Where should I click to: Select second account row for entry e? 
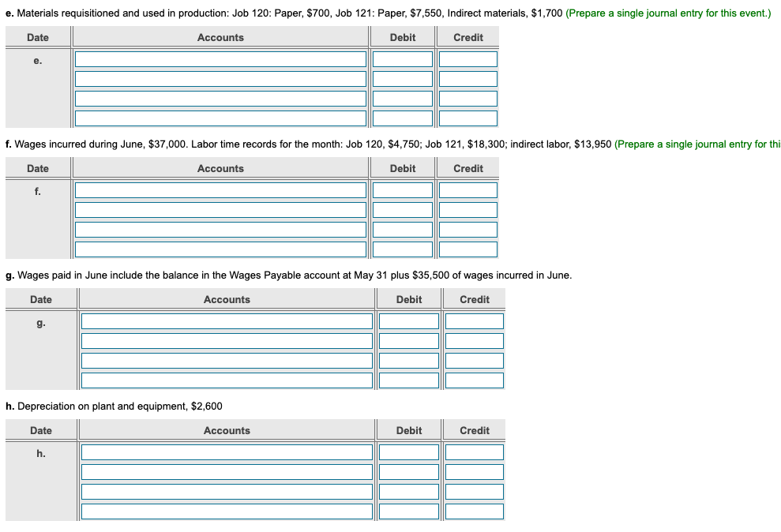coord(220,79)
